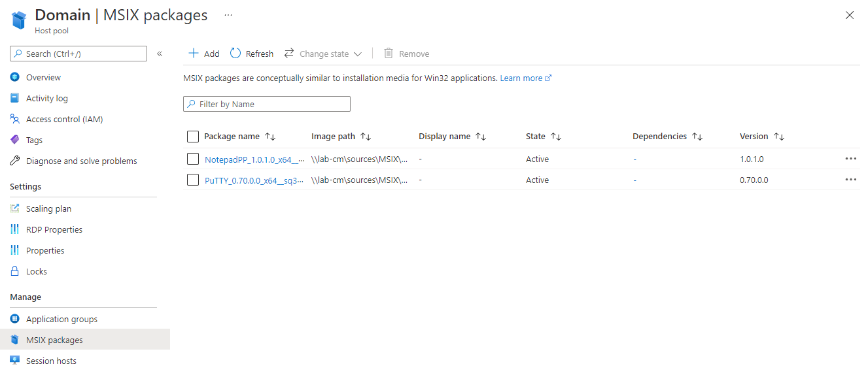This screenshot has height=379, width=868.
Task: Open Diagnose and solve problems
Action: point(81,161)
